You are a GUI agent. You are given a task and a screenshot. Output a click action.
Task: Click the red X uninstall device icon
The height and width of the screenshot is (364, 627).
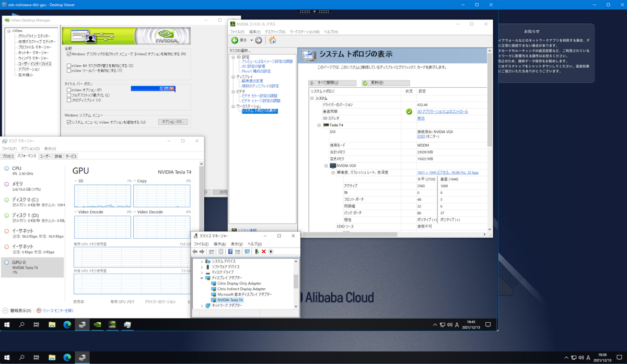pyautogui.click(x=264, y=251)
